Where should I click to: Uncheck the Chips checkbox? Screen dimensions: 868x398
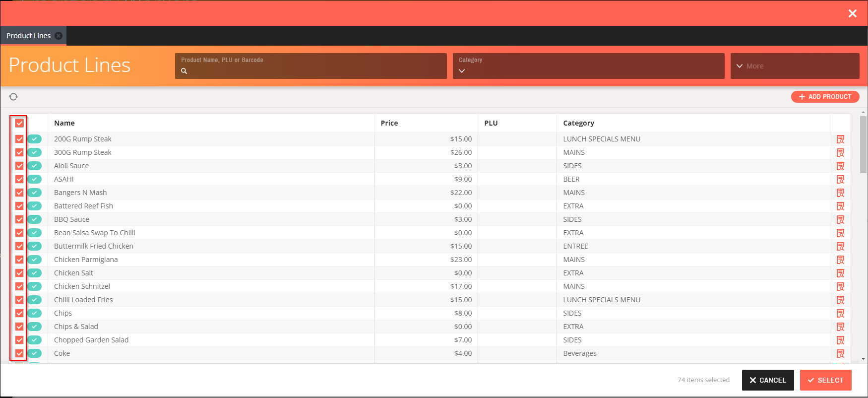(x=19, y=313)
